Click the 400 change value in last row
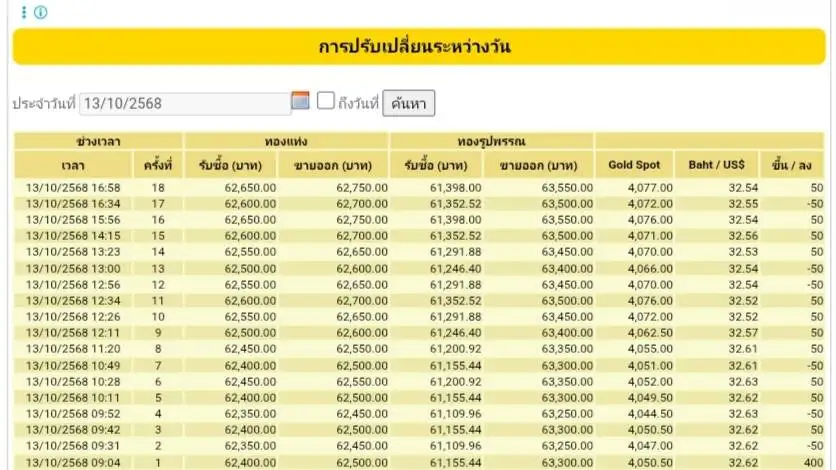Image resolution: width=836 pixels, height=470 pixels. [x=810, y=462]
